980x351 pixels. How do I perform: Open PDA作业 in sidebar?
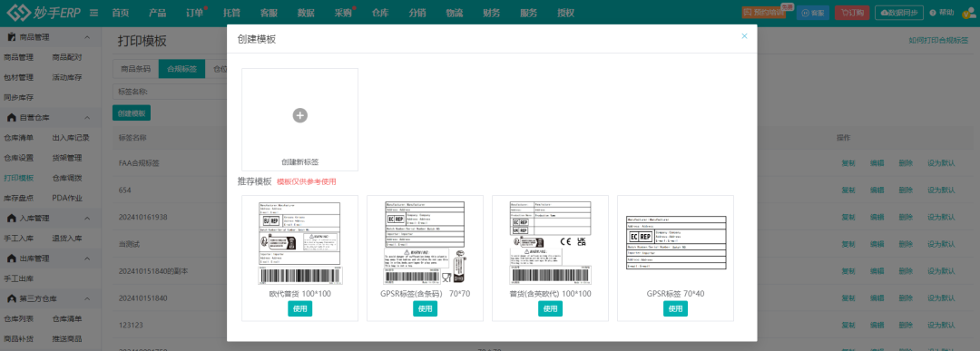click(x=67, y=198)
